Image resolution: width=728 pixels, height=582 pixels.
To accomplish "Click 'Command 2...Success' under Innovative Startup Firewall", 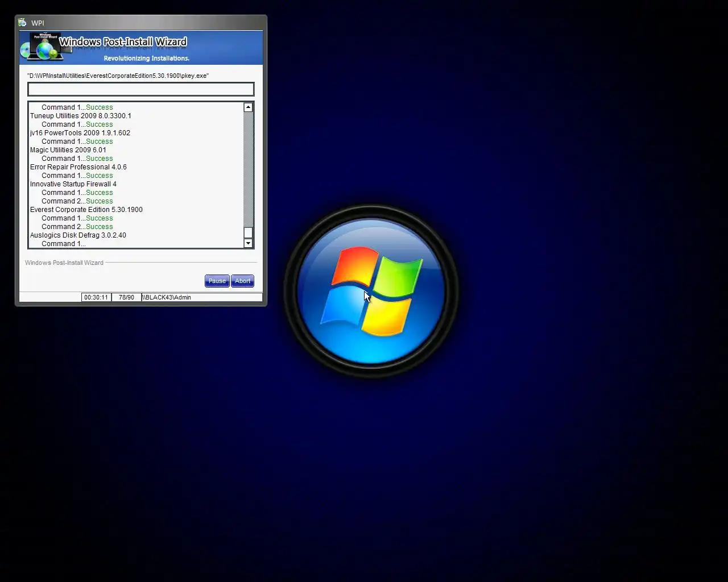I will [x=77, y=201].
